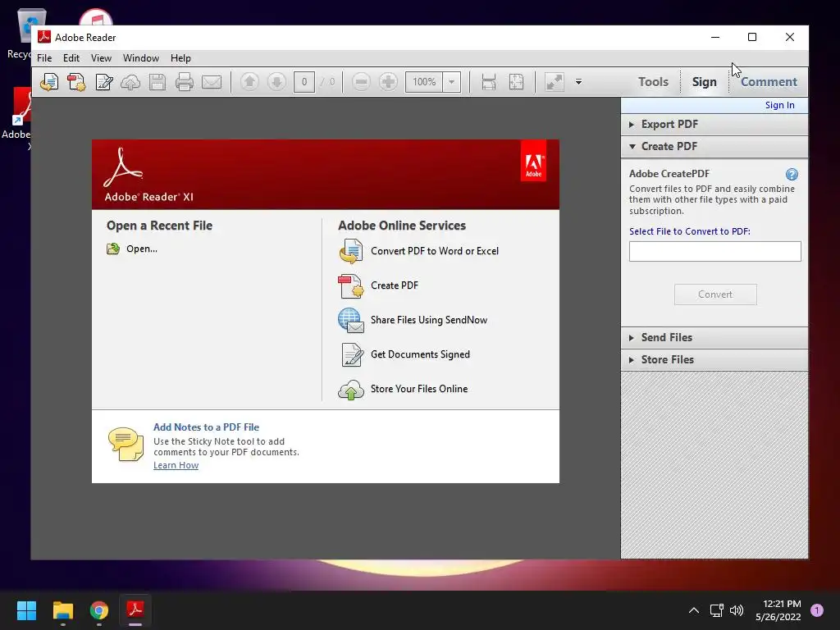
Task: Open File Explorer from taskbar
Action: 62,610
